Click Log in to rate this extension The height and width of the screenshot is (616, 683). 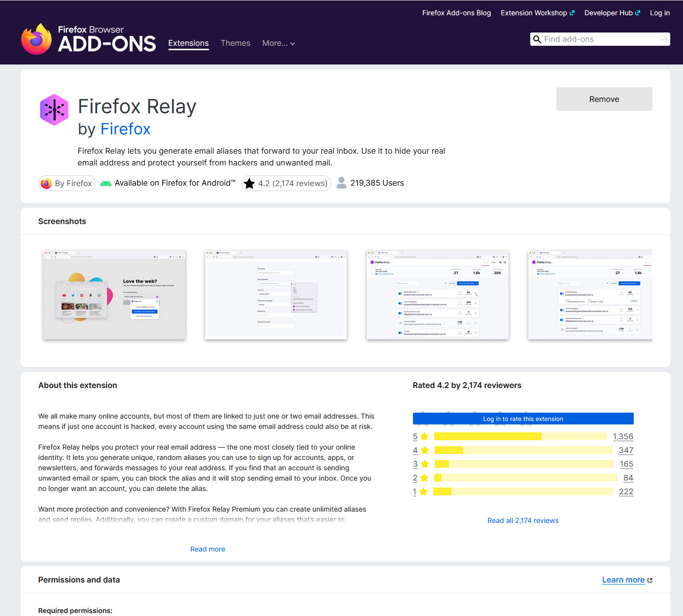(523, 419)
